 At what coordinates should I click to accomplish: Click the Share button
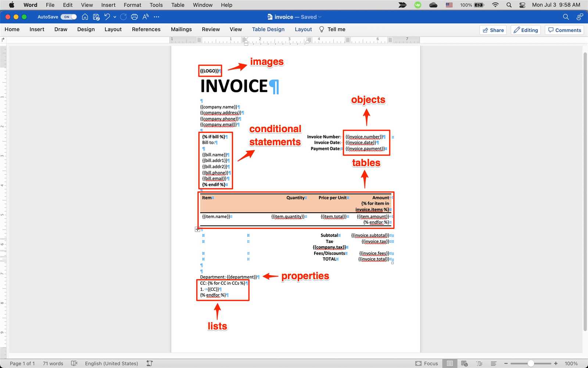[493, 30]
